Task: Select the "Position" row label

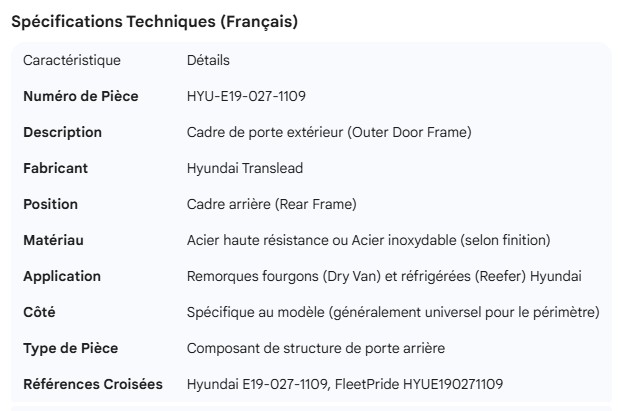Action: click(50, 204)
